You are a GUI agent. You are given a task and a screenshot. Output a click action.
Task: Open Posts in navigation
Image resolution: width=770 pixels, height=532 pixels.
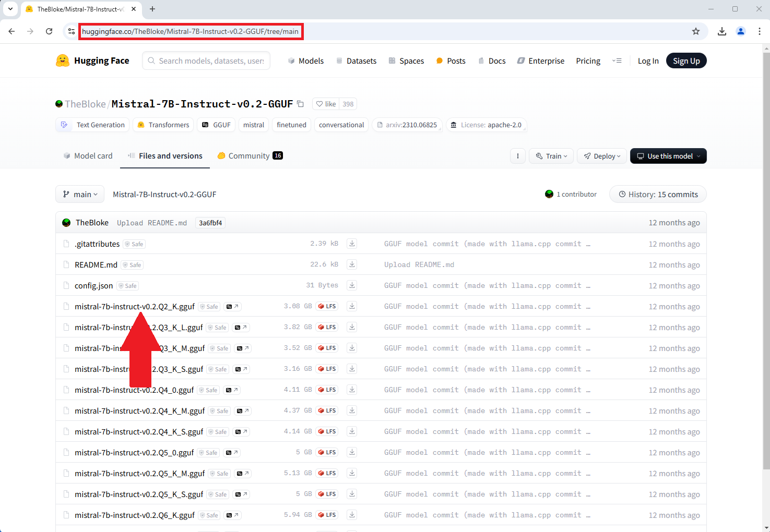(x=451, y=61)
